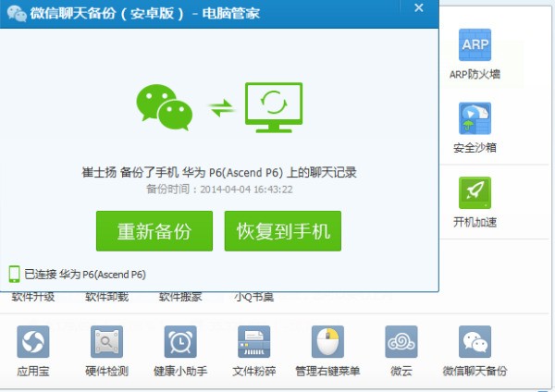Open the ARP防火墙 firewall tool
This screenshot has height=392, width=555.
[x=475, y=45]
